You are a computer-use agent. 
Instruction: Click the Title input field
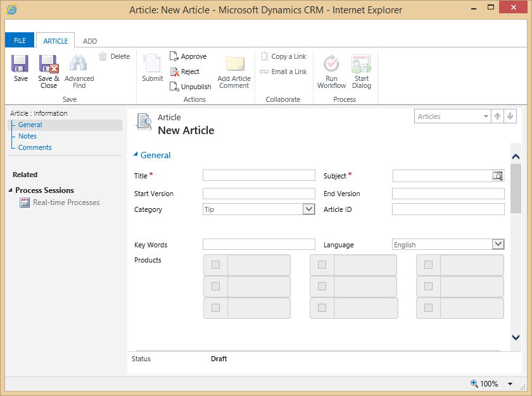[x=259, y=175]
